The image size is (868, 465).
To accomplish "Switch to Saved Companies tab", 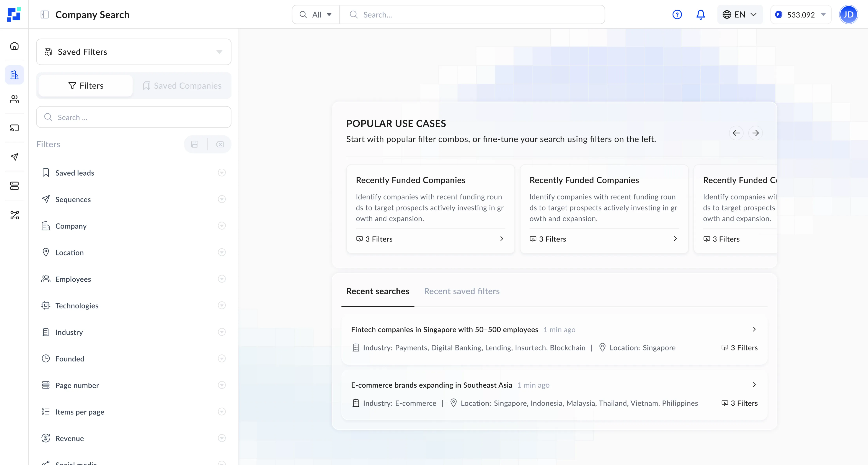I will [x=182, y=86].
